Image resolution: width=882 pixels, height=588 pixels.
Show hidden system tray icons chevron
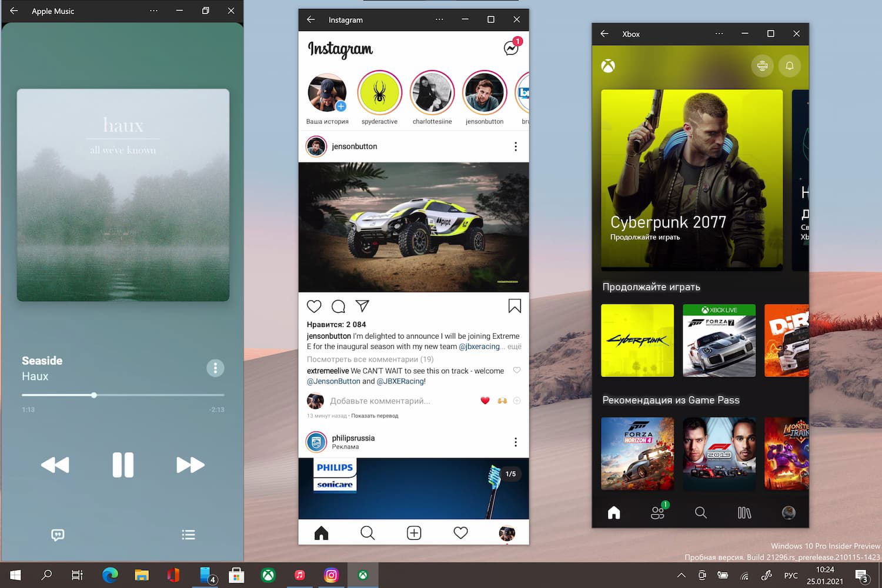[681, 575]
